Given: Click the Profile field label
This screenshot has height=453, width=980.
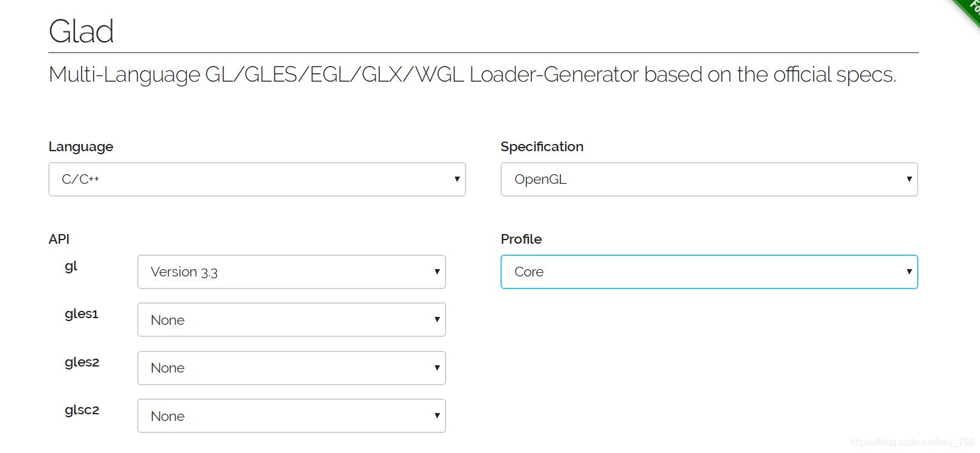Looking at the screenshot, I should (521, 239).
